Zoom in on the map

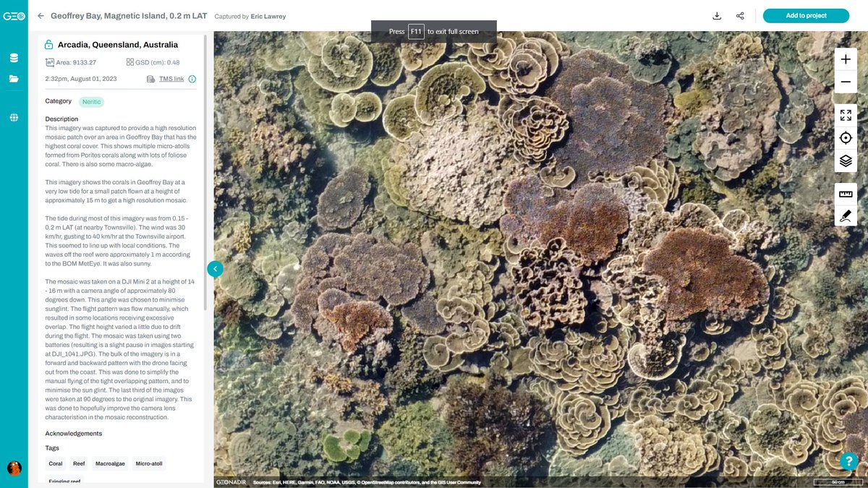[x=846, y=59]
